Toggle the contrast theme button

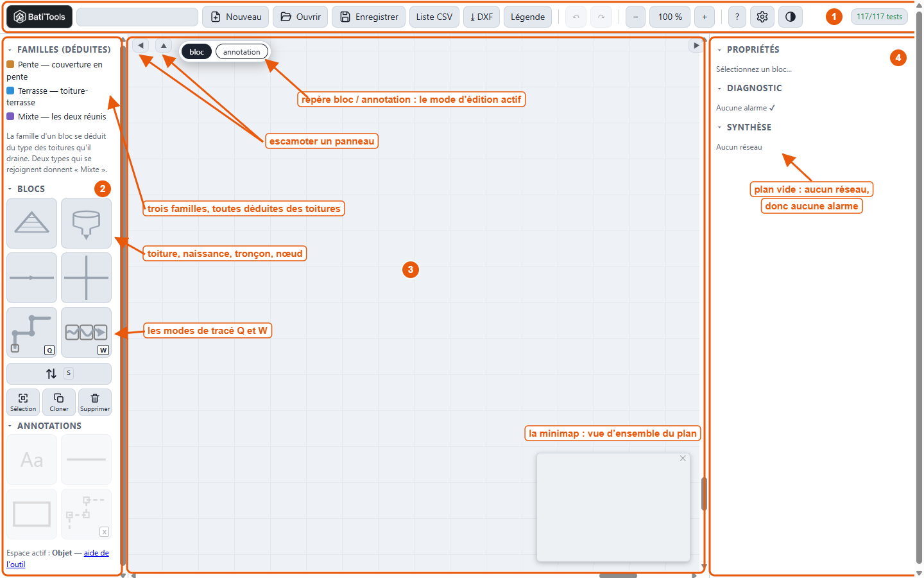[791, 17]
